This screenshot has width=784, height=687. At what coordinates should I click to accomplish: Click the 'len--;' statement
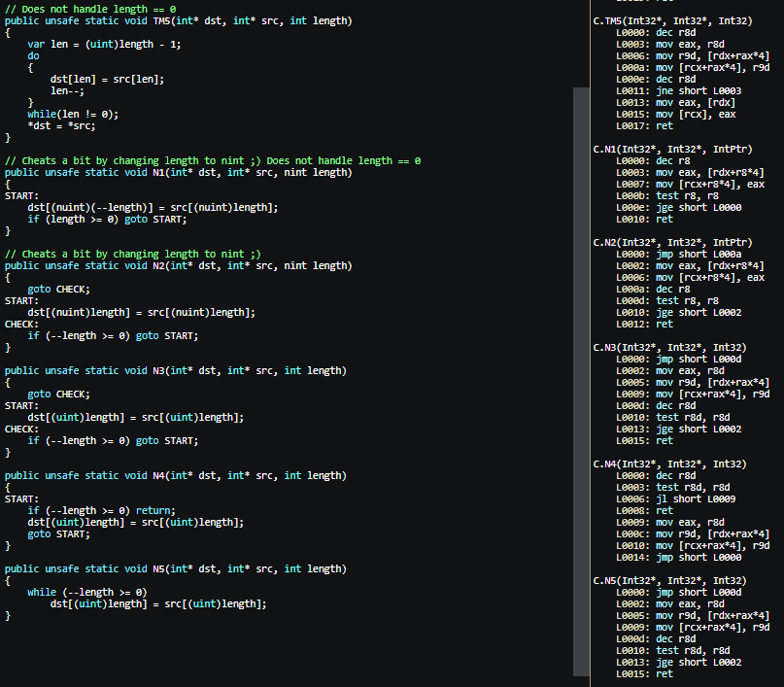67,91
